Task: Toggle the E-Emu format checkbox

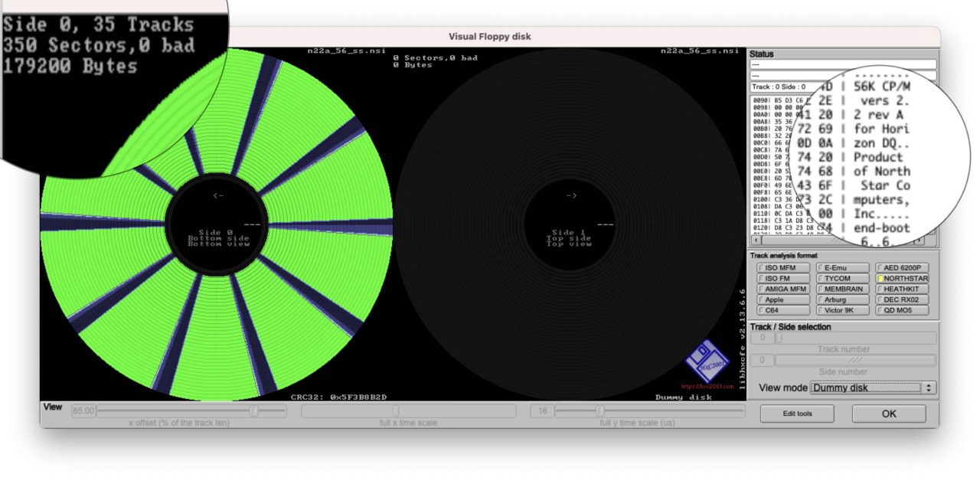Action: coord(821,268)
